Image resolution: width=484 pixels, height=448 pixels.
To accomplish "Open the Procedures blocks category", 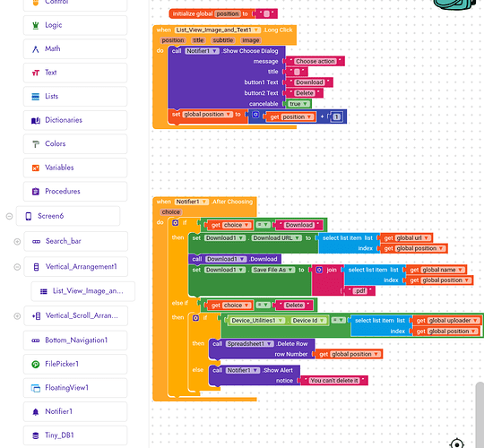I will pos(75,192).
